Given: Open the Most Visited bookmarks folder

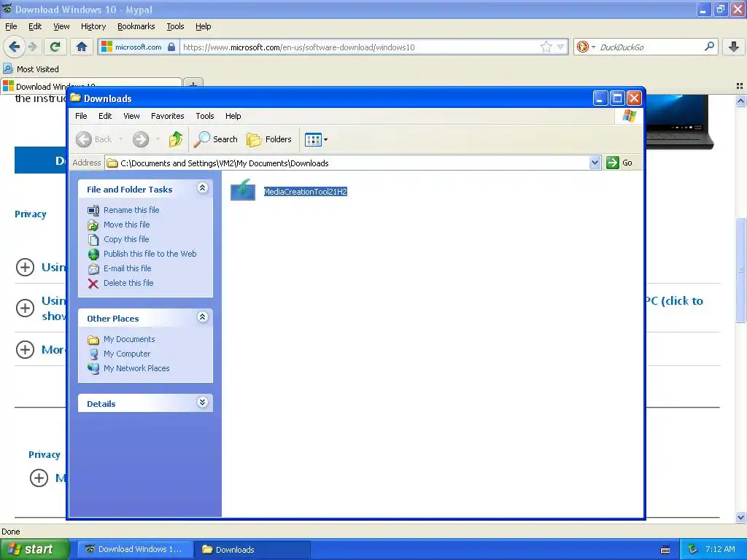Looking at the screenshot, I should (31, 69).
